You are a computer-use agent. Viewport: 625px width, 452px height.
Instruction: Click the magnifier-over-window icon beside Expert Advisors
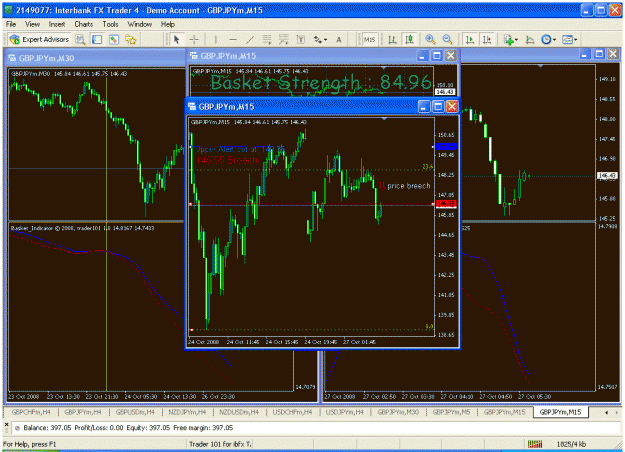[81, 39]
